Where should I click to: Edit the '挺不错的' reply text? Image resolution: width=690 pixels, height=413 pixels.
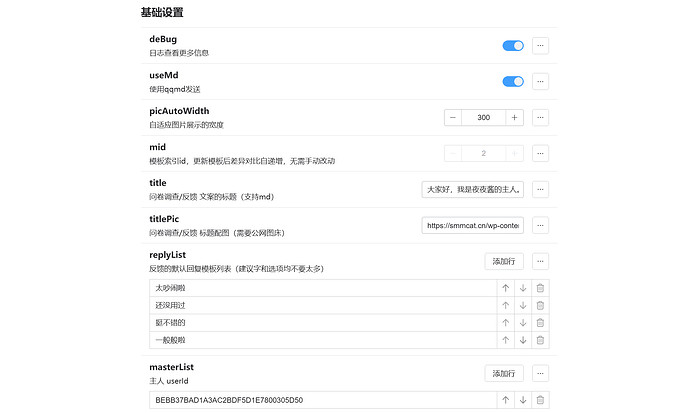click(x=323, y=323)
